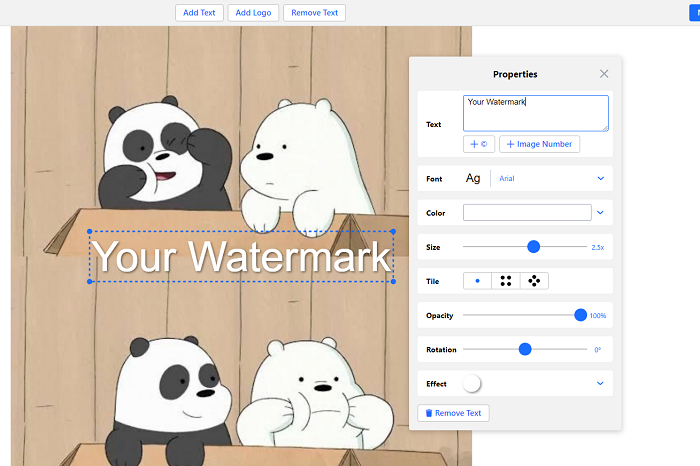Click the Size slider handle

[x=533, y=246]
